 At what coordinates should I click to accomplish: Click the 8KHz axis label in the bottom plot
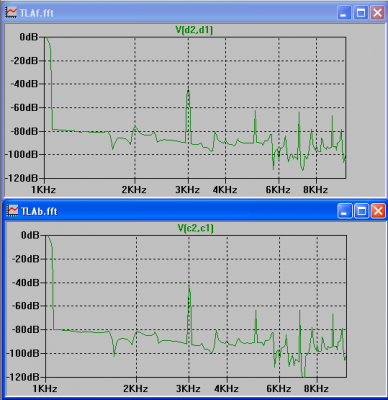point(316,388)
